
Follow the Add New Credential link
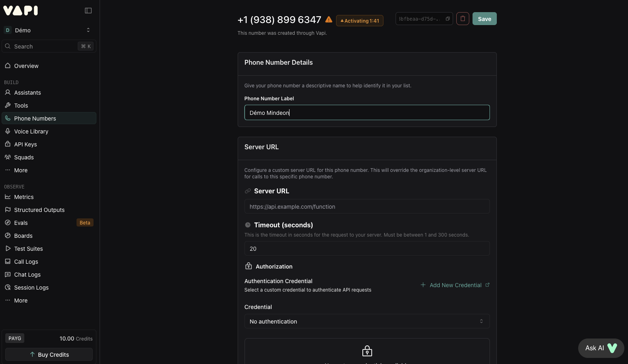tap(455, 285)
